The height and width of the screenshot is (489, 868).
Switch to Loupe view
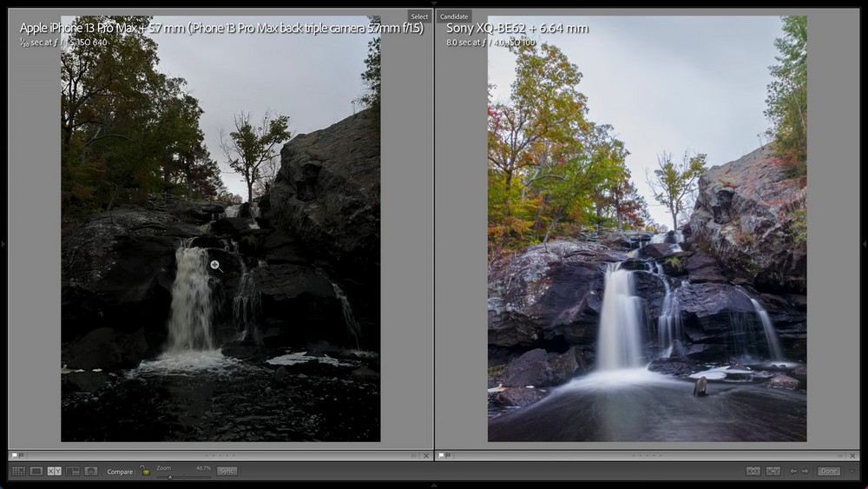coord(36,471)
